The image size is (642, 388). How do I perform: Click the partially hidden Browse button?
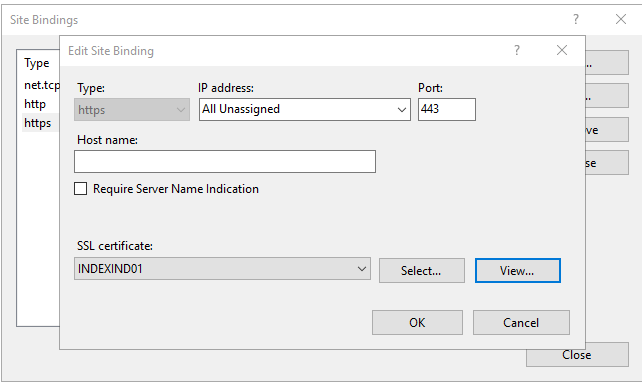(607, 162)
